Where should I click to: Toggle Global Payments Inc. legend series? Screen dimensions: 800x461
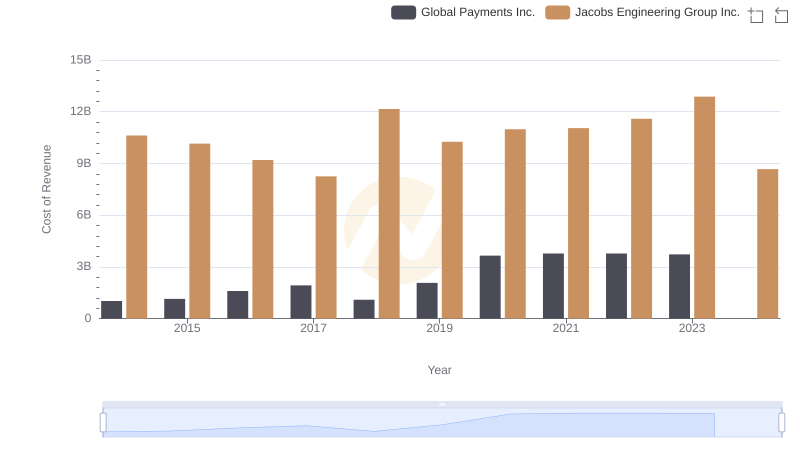click(x=463, y=12)
